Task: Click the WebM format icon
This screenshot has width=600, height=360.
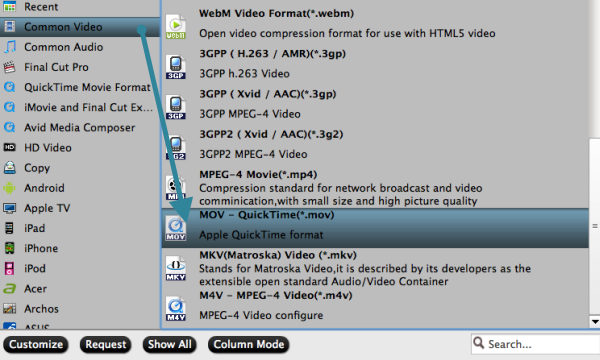Action: 176,26
